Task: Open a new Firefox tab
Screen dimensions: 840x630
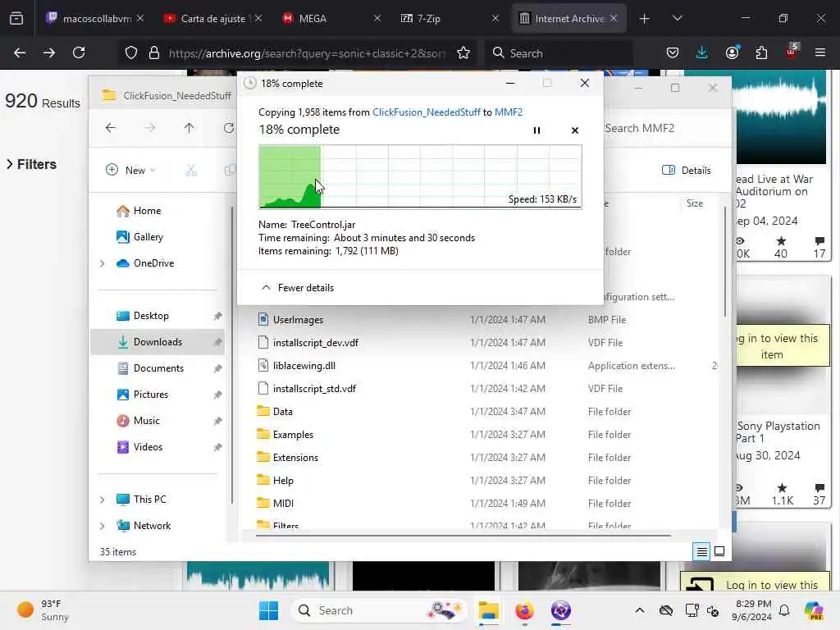Action: [x=645, y=18]
